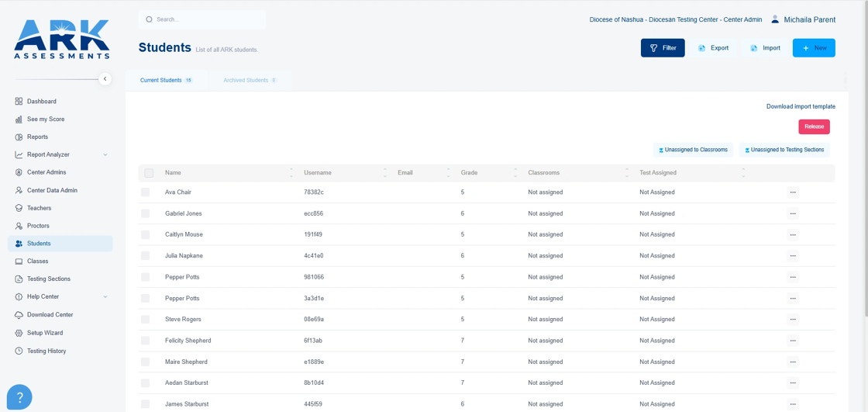
Task: Open Testing Sections icon
Action: pos(19,279)
